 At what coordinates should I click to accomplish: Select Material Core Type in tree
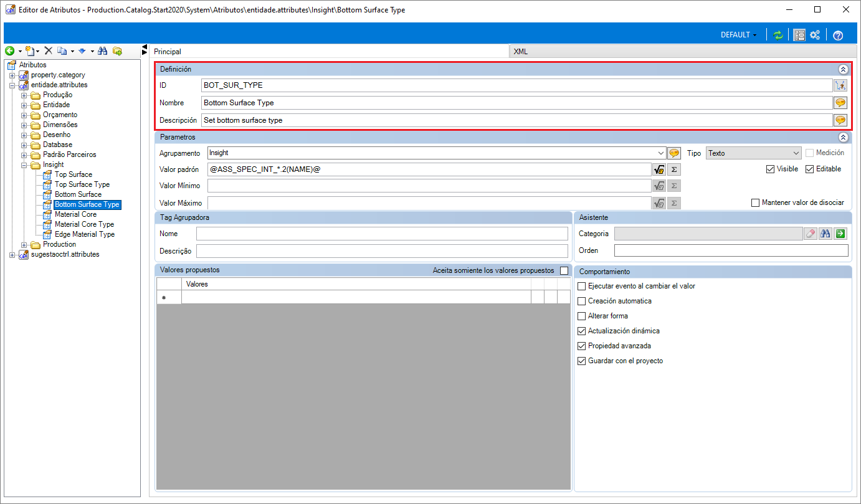(84, 224)
